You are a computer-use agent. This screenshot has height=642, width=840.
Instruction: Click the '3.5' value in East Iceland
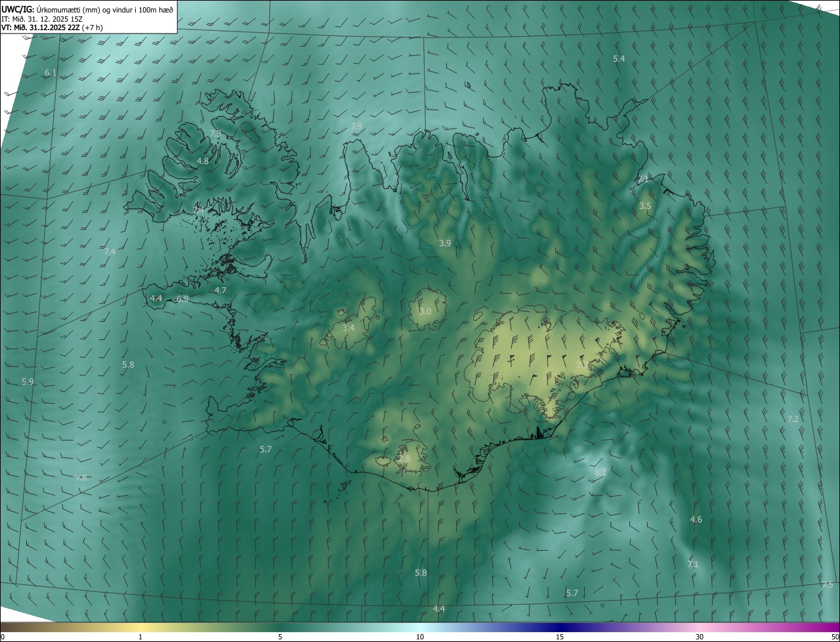point(645,206)
